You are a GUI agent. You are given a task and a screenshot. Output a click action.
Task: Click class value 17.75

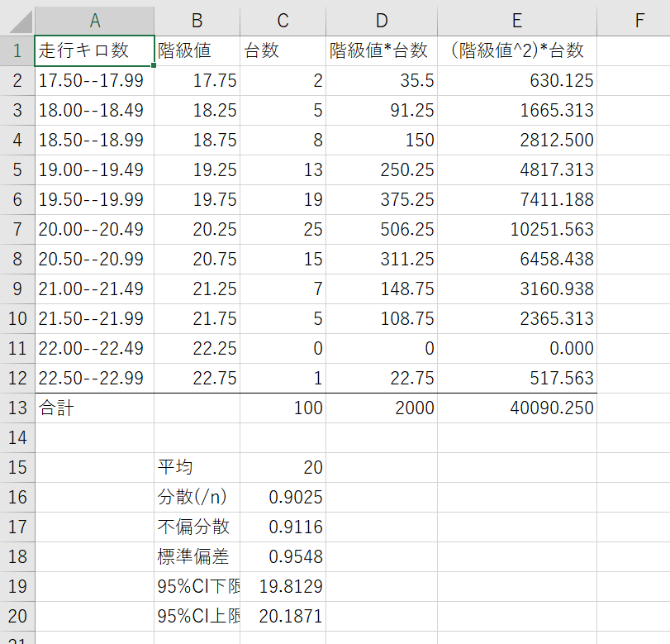[197, 81]
